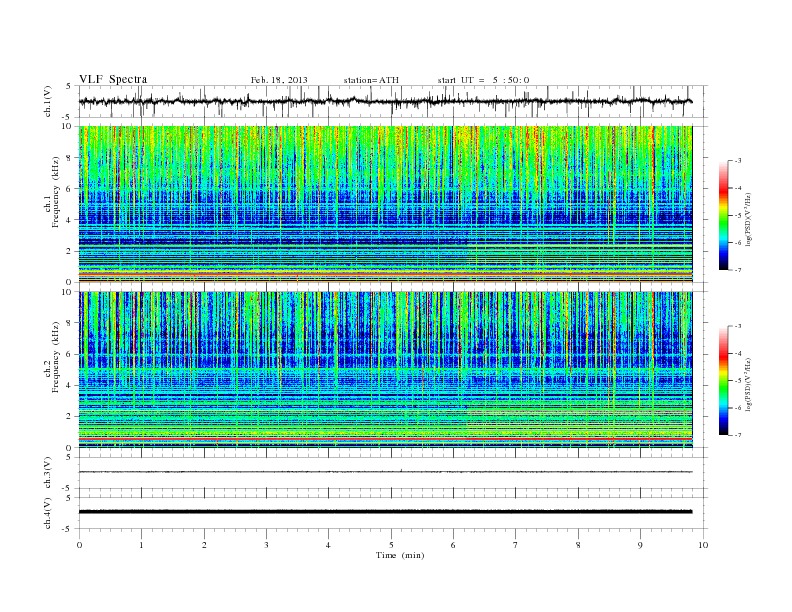The height and width of the screenshot is (612, 792).
Task: Click the '-3' tick on upper colorbar
Action: 737,161
